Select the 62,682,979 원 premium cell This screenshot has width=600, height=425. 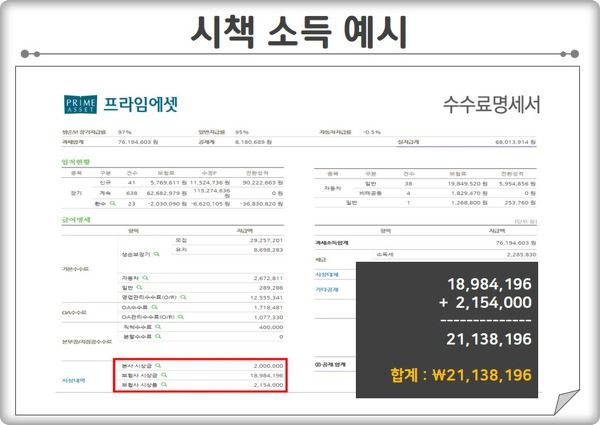166,193
